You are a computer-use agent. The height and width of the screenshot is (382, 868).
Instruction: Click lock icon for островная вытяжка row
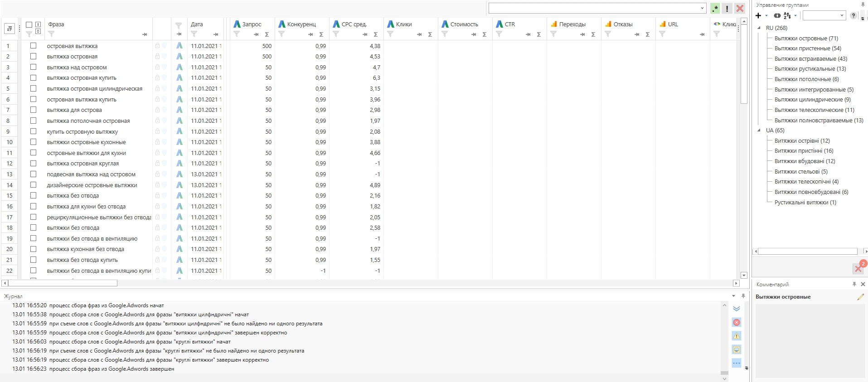pos(157,46)
